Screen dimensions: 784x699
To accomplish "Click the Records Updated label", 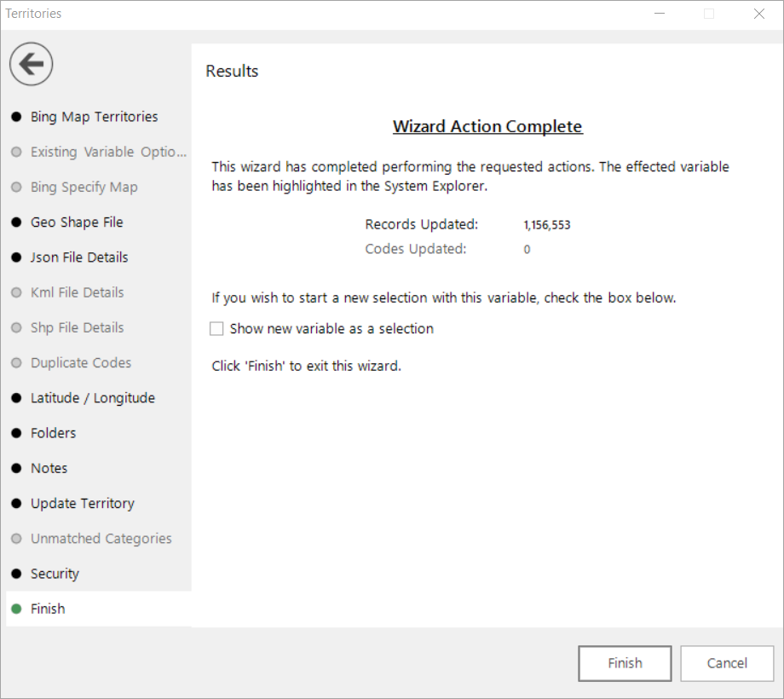I will coord(422,224).
